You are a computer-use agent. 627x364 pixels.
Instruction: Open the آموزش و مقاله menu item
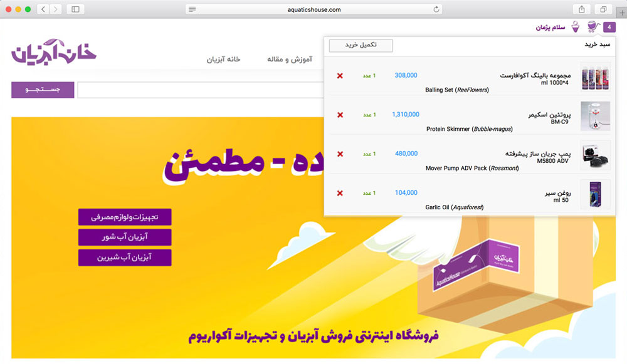point(290,60)
